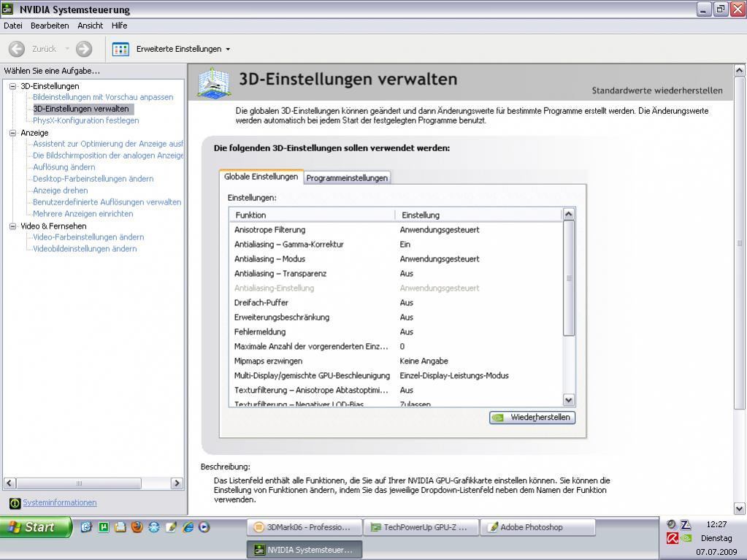The width and height of the screenshot is (747, 560).
Task: Open the Bearbeiten menu
Action: point(50,26)
